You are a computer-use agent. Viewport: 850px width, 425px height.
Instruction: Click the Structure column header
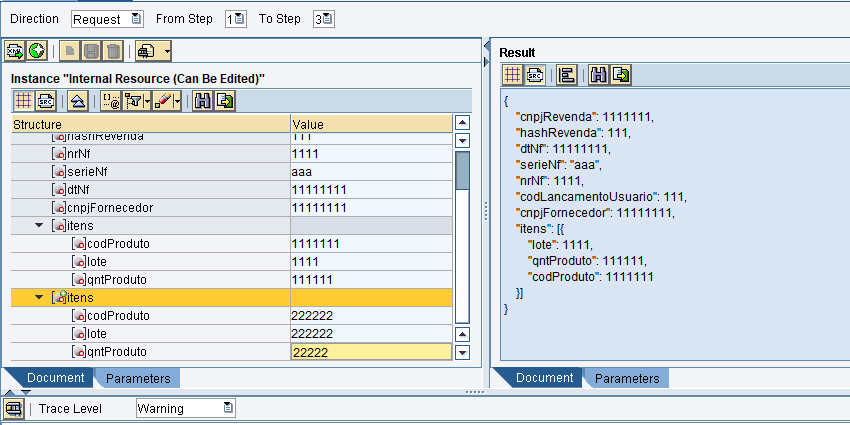150,124
